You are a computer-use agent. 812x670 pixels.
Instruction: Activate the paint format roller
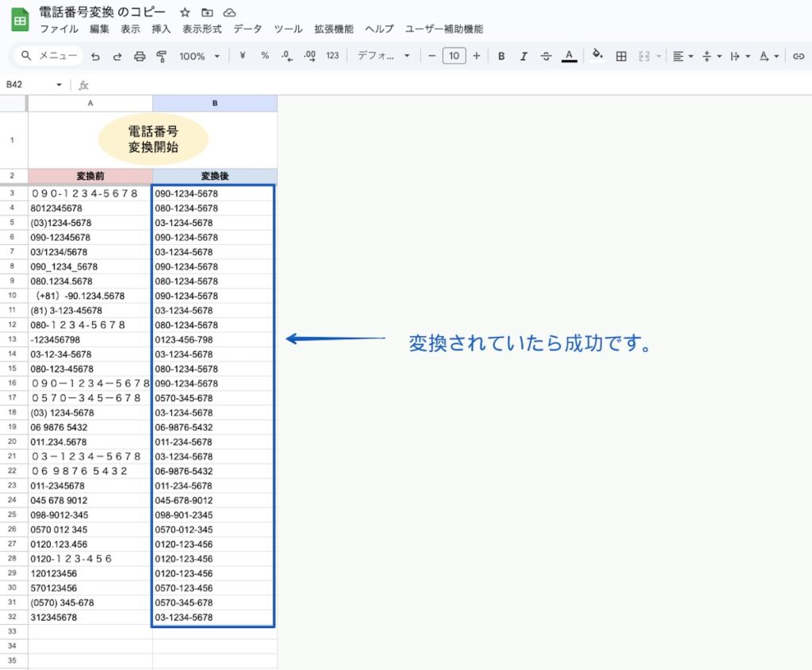[x=162, y=56]
